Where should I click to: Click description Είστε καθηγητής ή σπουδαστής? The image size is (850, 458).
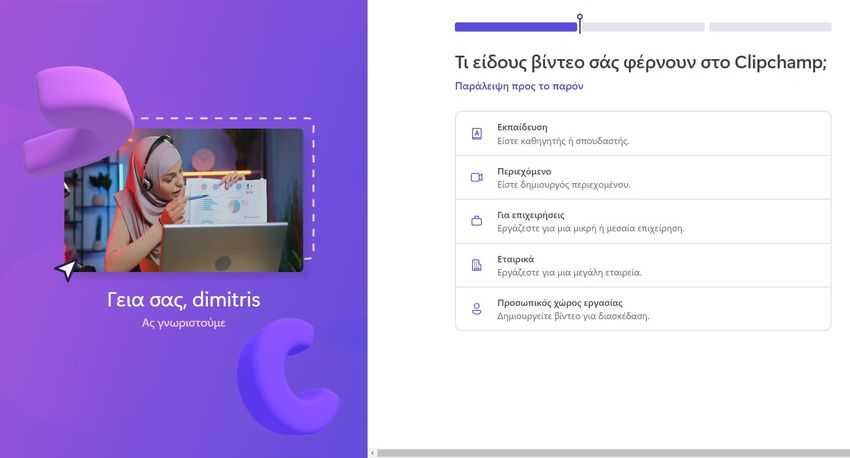(563, 141)
